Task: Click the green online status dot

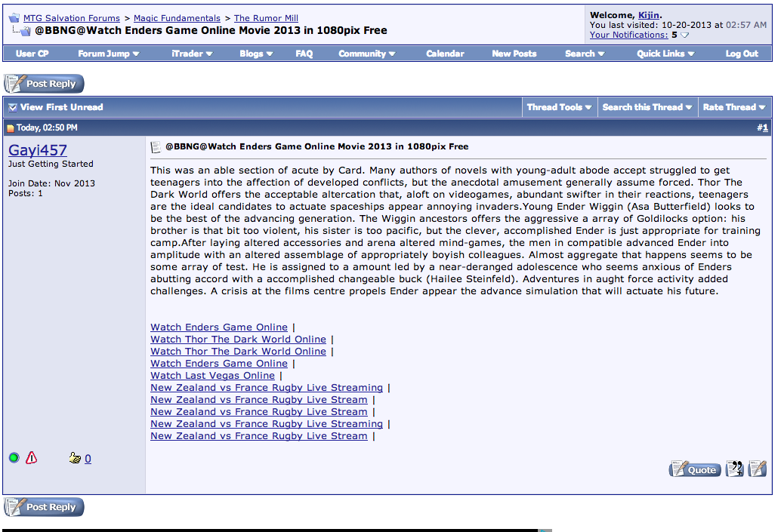Action: tap(14, 458)
